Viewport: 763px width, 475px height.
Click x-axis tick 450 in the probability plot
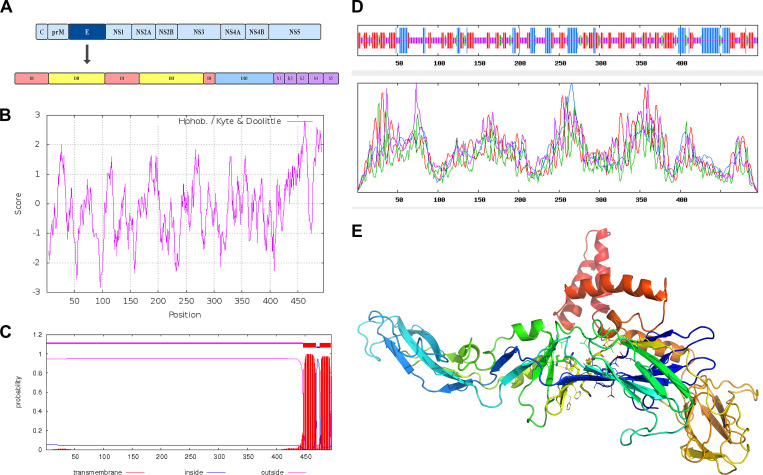[x=306, y=457]
